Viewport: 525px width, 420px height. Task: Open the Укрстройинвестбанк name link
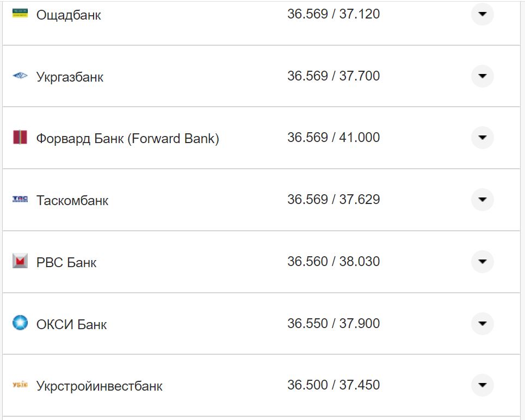coord(99,386)
